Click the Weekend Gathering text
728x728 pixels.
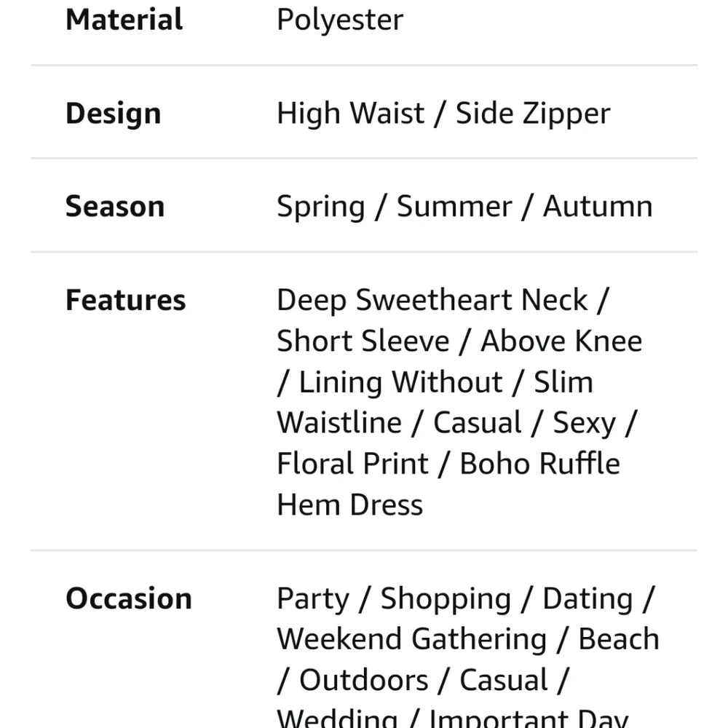pyautogui.click(x=411, y=639)
